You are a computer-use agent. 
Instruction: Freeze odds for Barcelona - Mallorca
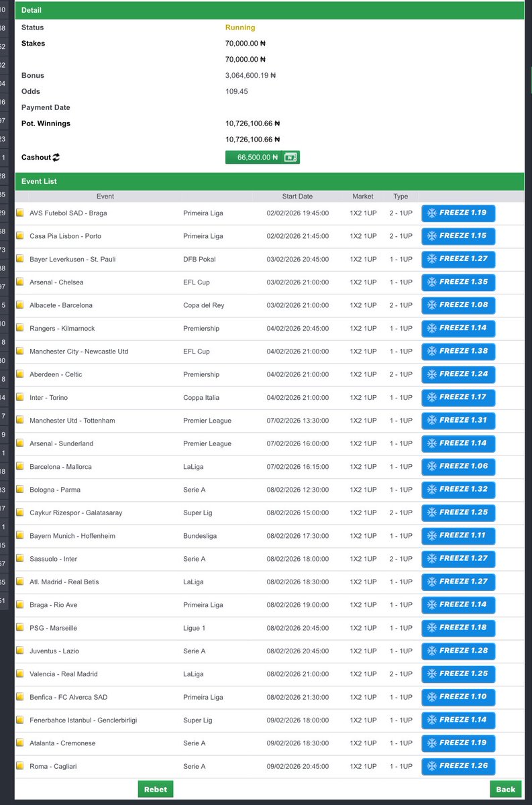point(458,466)
